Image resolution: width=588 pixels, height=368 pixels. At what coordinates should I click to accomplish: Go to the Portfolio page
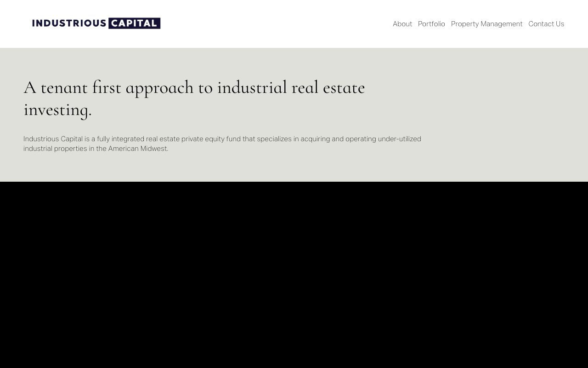431,24
